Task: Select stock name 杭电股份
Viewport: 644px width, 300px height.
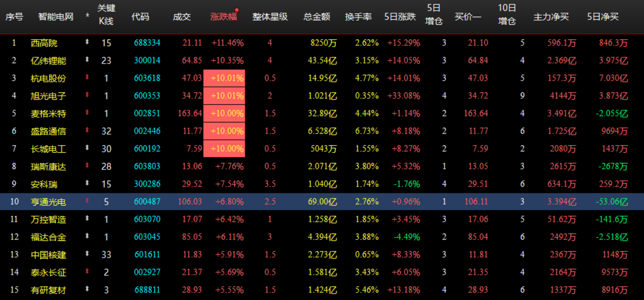Action: 48,78
